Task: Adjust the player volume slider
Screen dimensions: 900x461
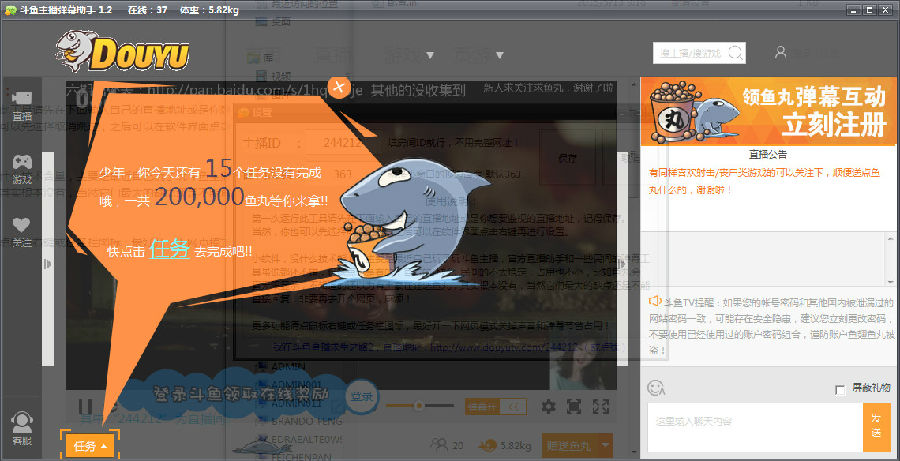Action: 419,406
